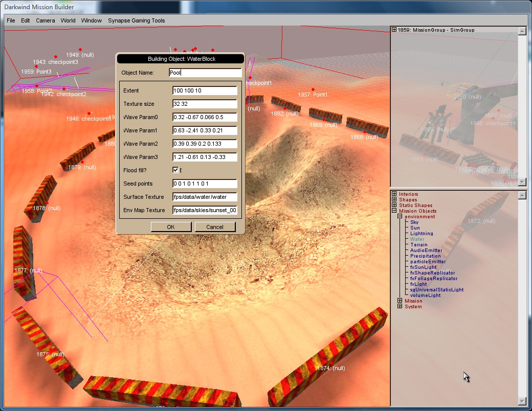
Task: Click the scroll-down arrow of creator tree panel
Action: (x=522, y=401)
